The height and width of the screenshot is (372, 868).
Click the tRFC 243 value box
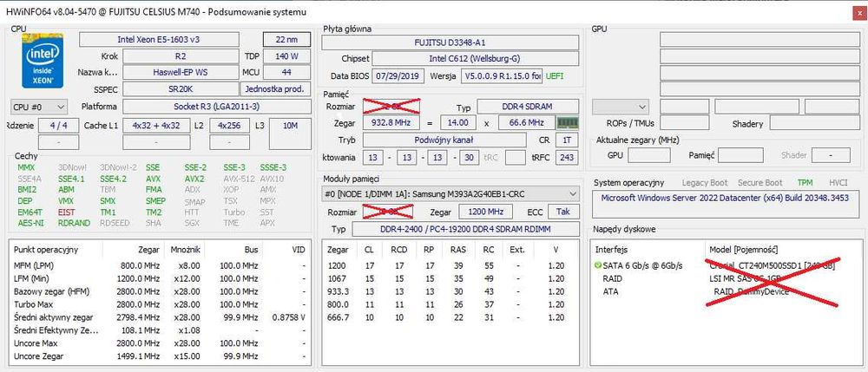pos(566,158)
